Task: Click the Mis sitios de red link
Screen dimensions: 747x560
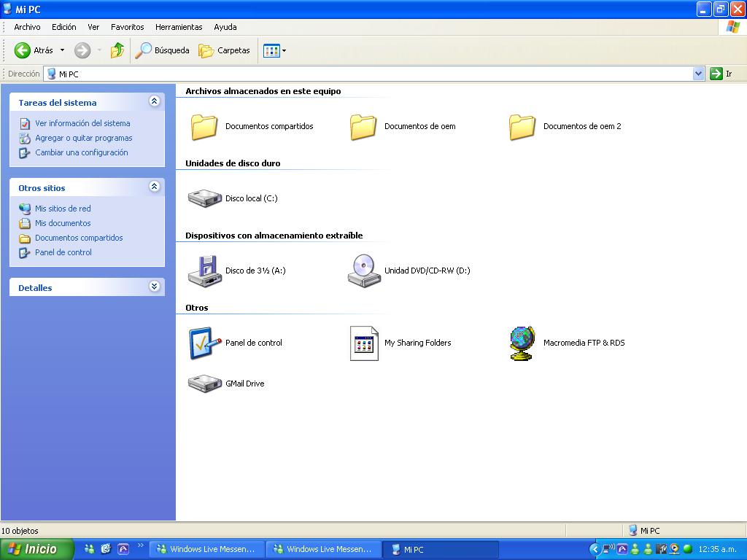Action: click(63, 209)
